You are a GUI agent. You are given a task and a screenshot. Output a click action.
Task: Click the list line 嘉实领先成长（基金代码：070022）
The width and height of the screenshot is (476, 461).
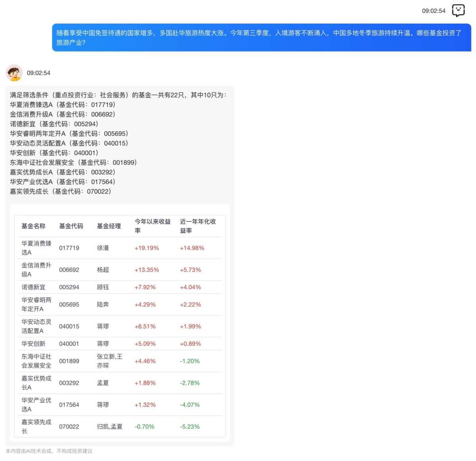point(61,191)
